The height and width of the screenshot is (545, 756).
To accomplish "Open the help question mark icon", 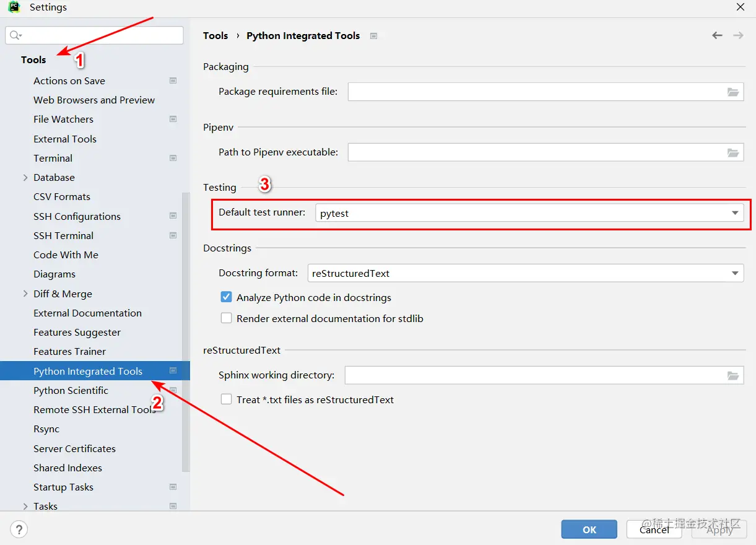I will 19,530.
